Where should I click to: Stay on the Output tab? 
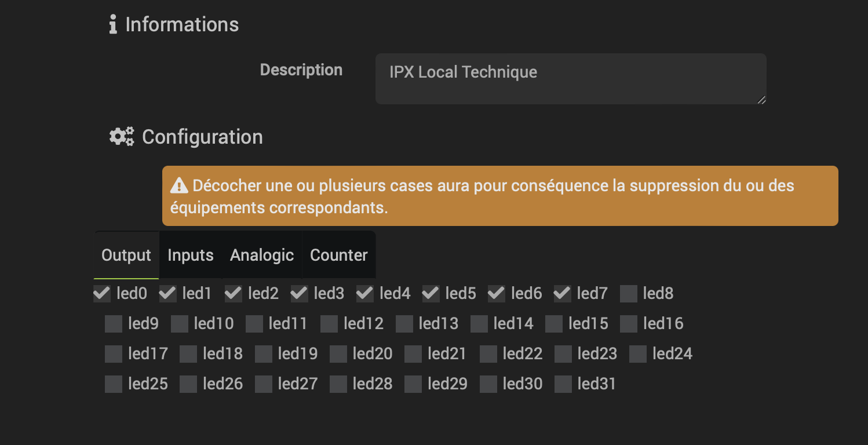[x=126, y=254]
